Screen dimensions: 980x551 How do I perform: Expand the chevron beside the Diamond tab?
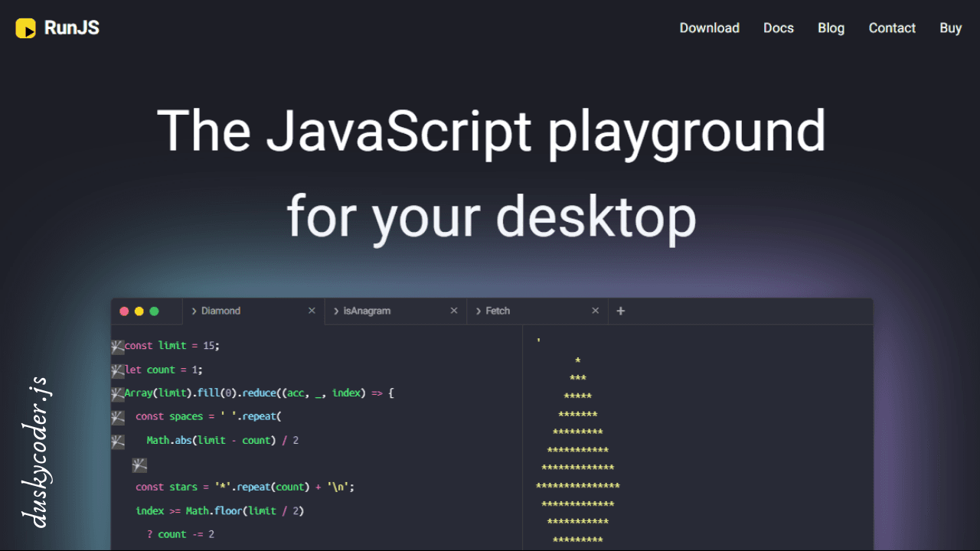point(194,311)
